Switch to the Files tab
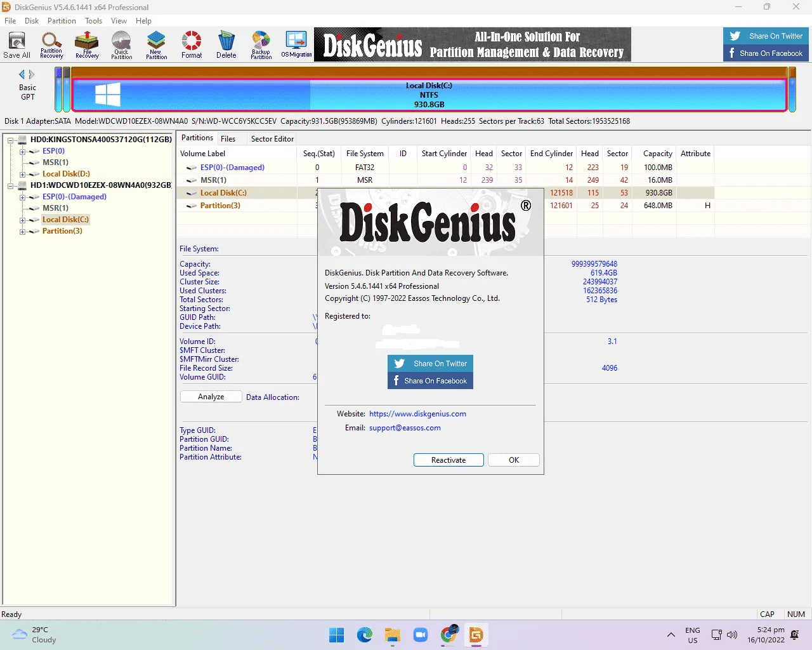812x650 pixels. coord(228,139)
